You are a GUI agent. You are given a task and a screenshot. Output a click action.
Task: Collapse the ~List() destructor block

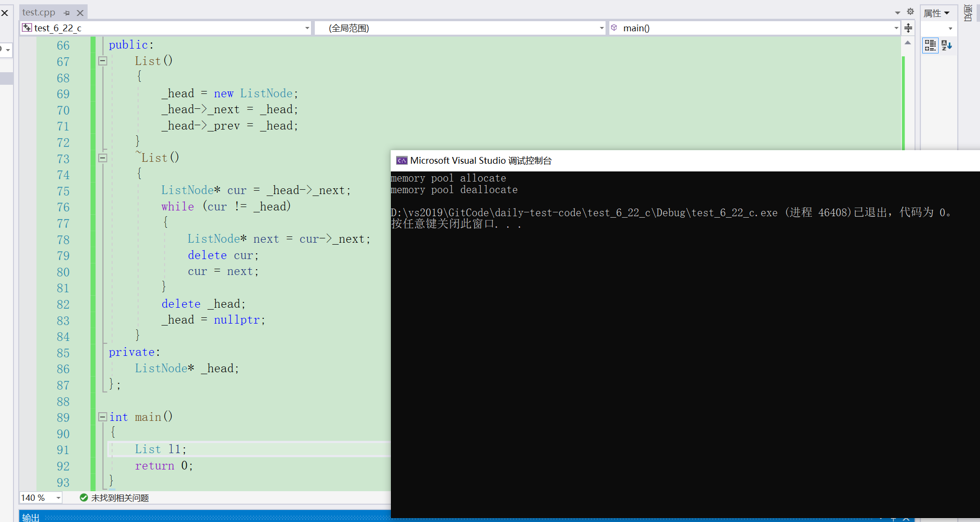[x=103, y=158]
